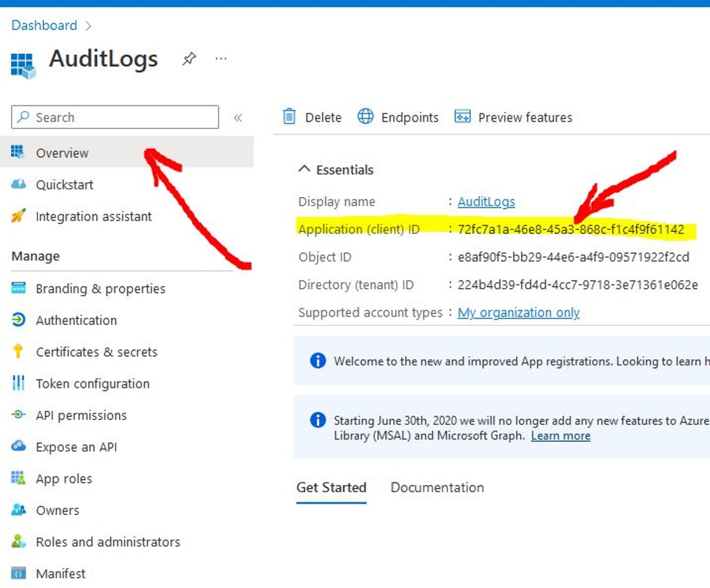Open Endpoints using the globe icon
710x588 pixels.
365,116
